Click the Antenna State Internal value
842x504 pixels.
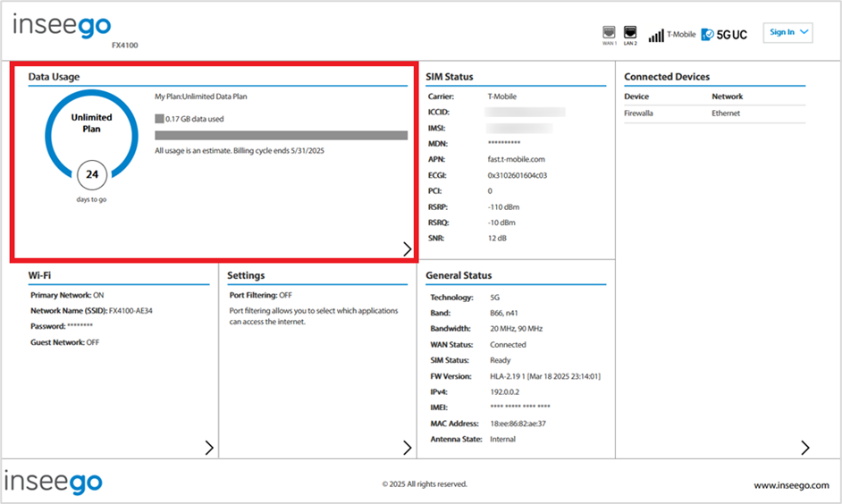pos(502,439)
